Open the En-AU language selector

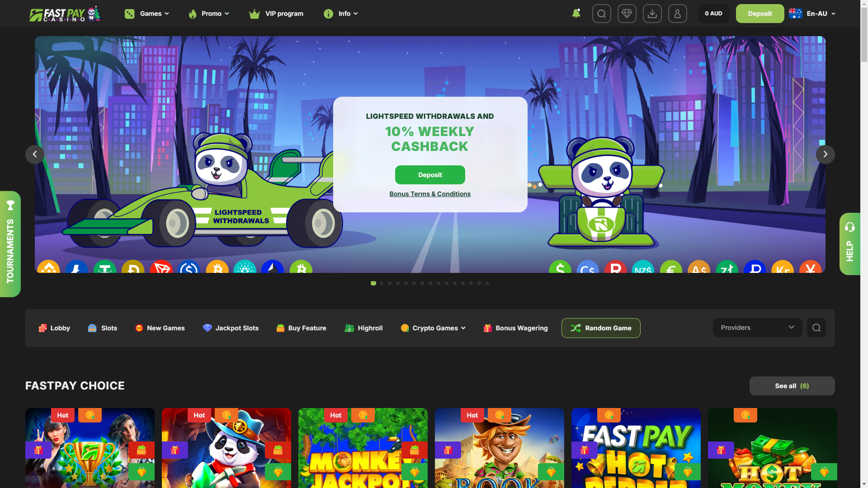tap(812, 14)
